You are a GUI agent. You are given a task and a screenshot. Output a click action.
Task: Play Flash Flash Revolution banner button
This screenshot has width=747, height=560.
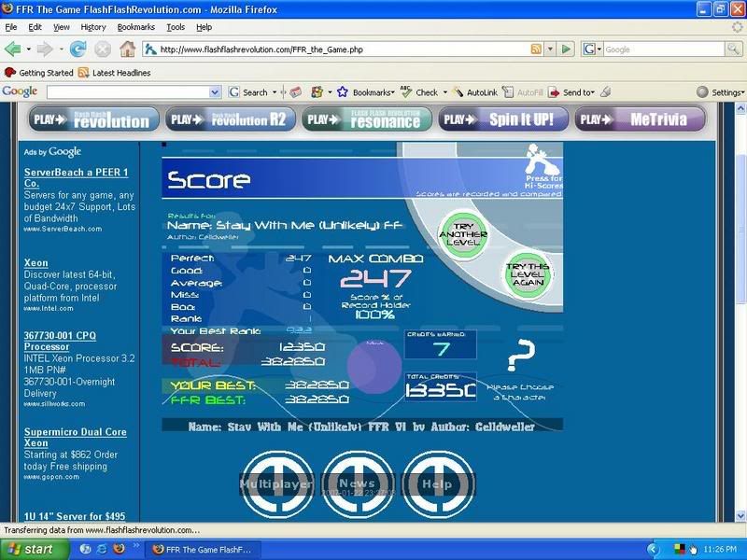tap(94, 119)
